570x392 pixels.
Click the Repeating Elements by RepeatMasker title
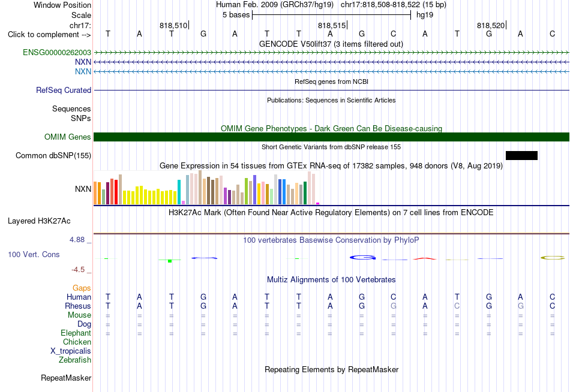click(x=331, y=369)
